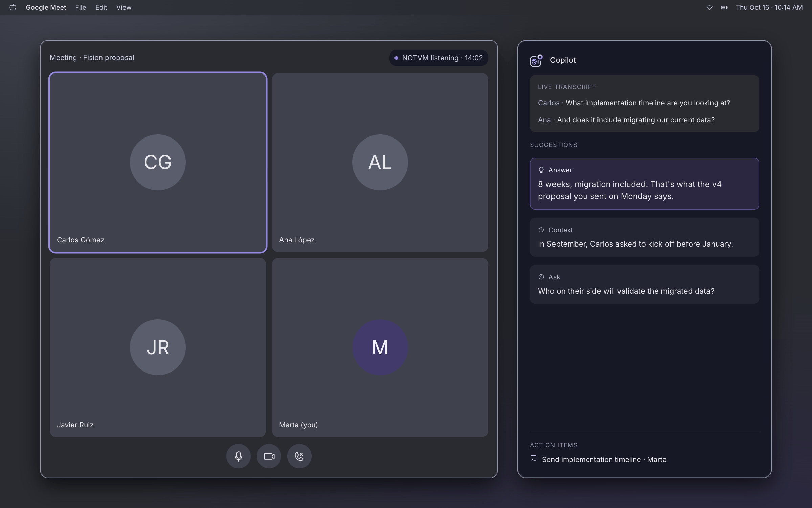This screenshot has width=812, height=508.
Task: Click Ana's transcript line about migrating data
Action: tap(626, 120)
